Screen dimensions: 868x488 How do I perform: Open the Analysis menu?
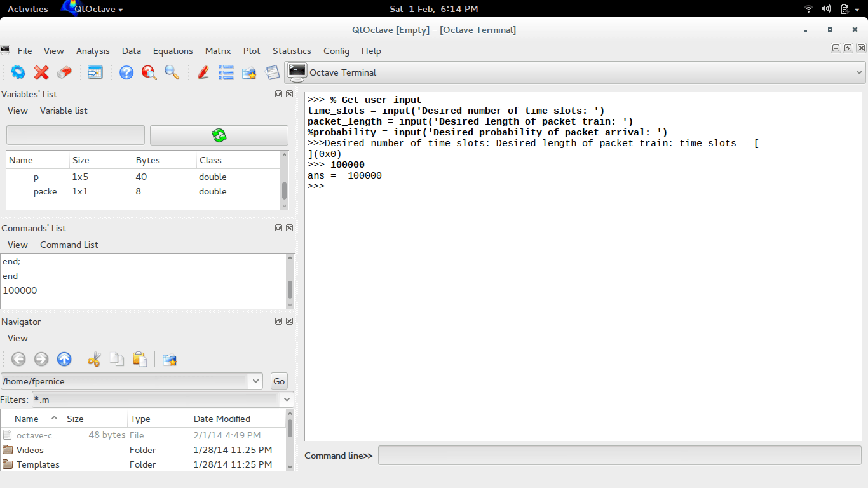coord(93,51)
